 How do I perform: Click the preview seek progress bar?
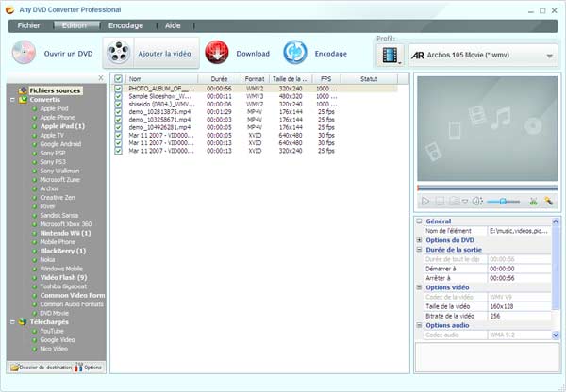click(x=487, y=188)
